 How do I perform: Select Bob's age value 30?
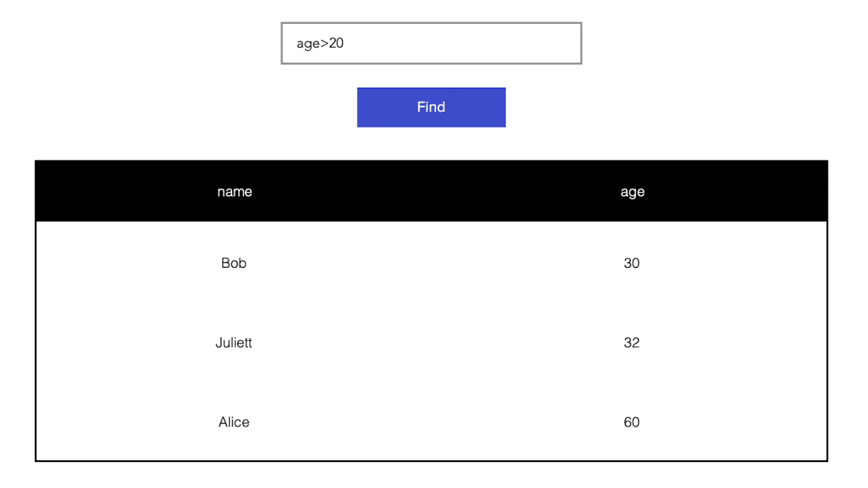click(632, 263)
